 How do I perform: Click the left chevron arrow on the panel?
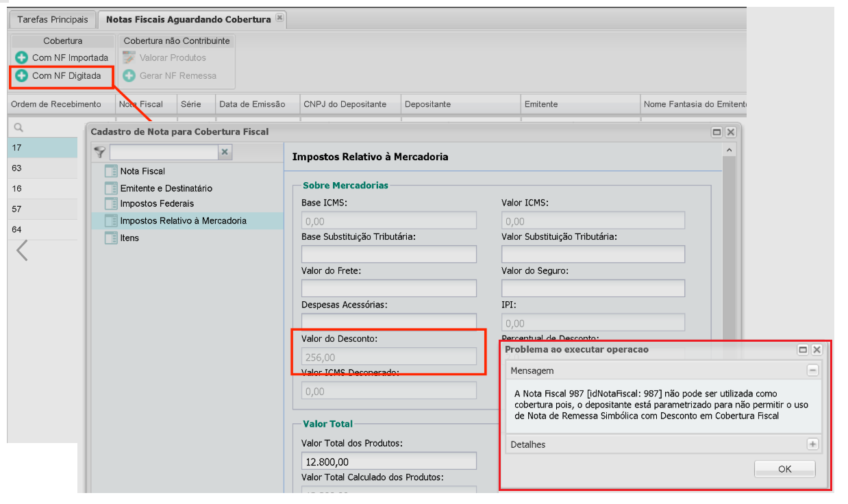tap(22, 251)
